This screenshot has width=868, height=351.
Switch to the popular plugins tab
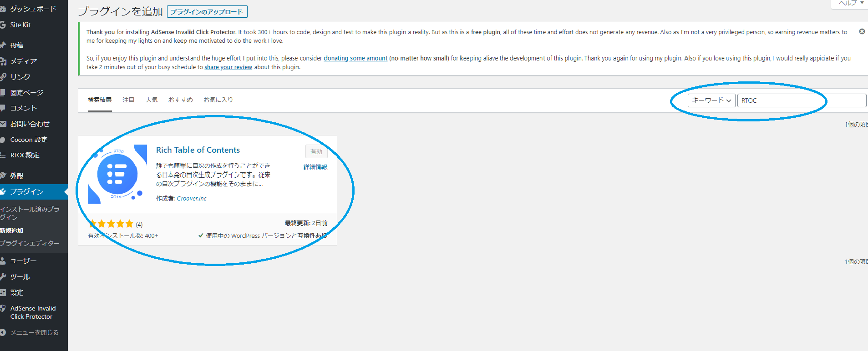point(152,100)
